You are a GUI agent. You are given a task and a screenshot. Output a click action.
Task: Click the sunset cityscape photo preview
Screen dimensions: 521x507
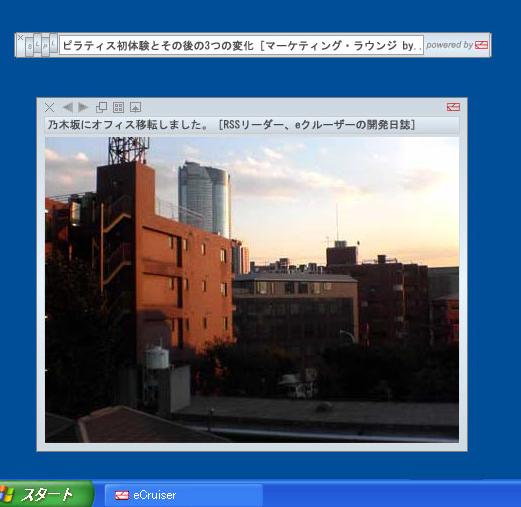click(x=252, y=290)
